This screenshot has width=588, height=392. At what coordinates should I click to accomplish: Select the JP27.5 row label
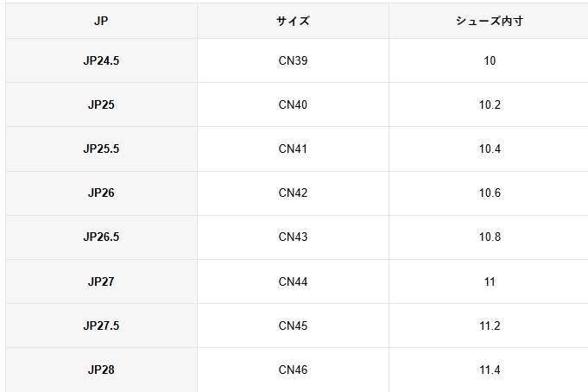pyautogui.click(x=101, y=326)
